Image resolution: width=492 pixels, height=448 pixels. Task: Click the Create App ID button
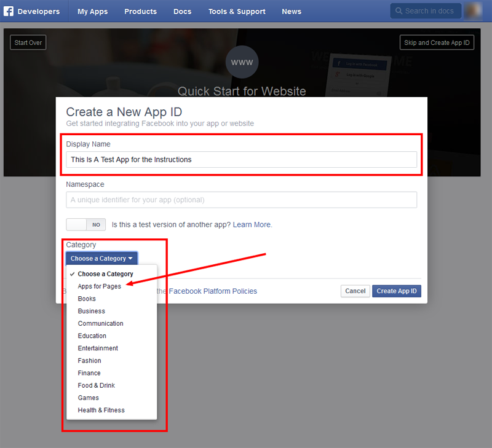397,291
